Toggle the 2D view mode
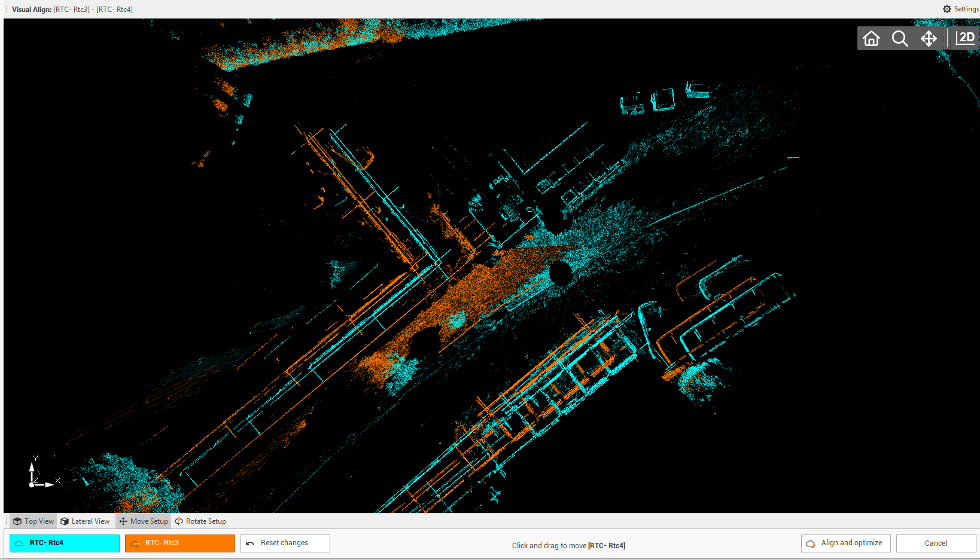 click(x=964, y=38)
